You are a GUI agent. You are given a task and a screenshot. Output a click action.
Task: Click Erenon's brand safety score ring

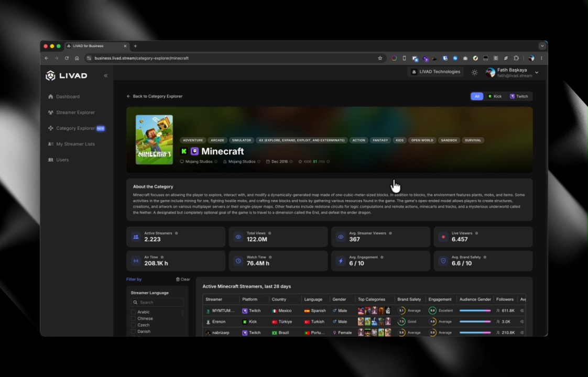click(x=401, y=321)
